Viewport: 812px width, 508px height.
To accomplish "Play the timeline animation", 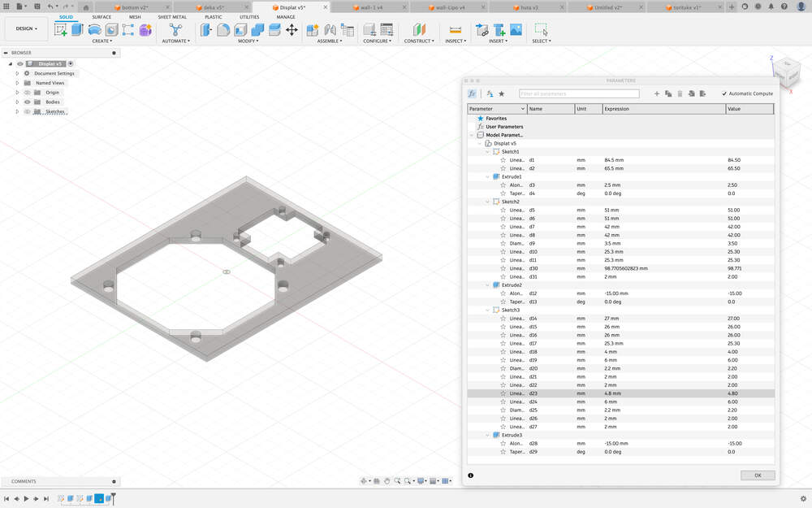I will 26,499.
